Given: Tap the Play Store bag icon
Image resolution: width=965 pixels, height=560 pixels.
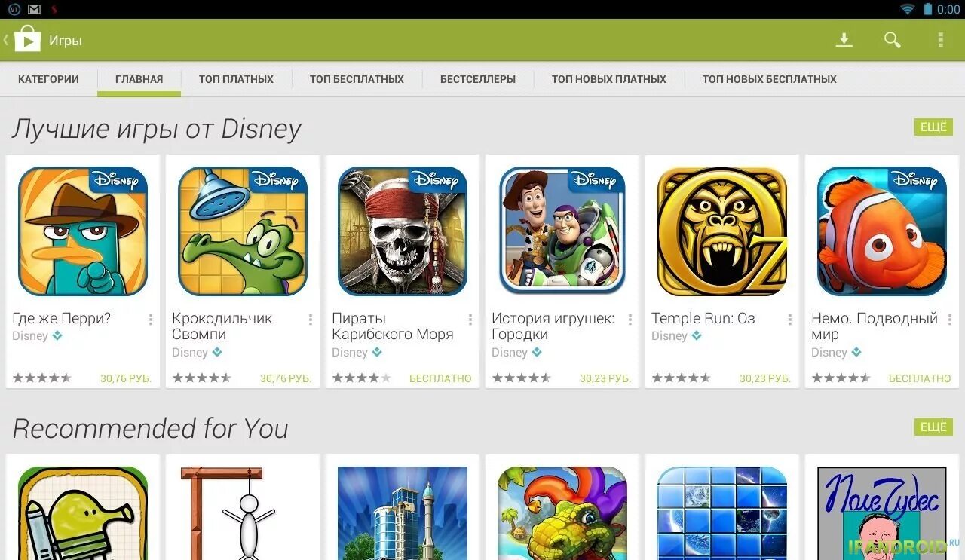Looking at the screenshot, I should coord(27,40).
